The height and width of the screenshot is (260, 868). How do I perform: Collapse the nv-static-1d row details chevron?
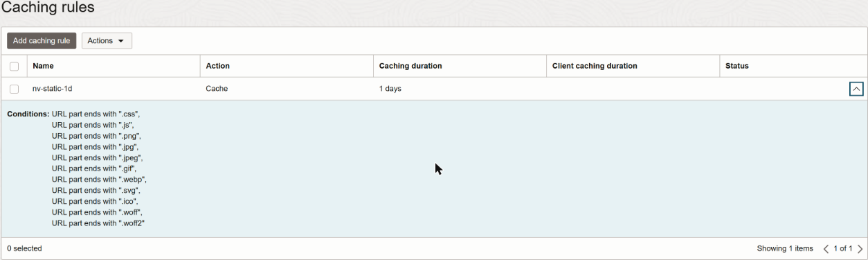856,89
